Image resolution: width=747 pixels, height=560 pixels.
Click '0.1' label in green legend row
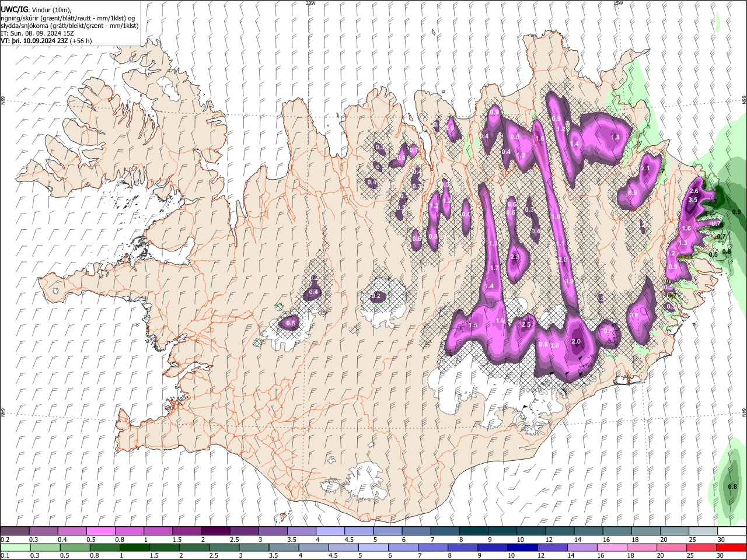pos(5,556)
